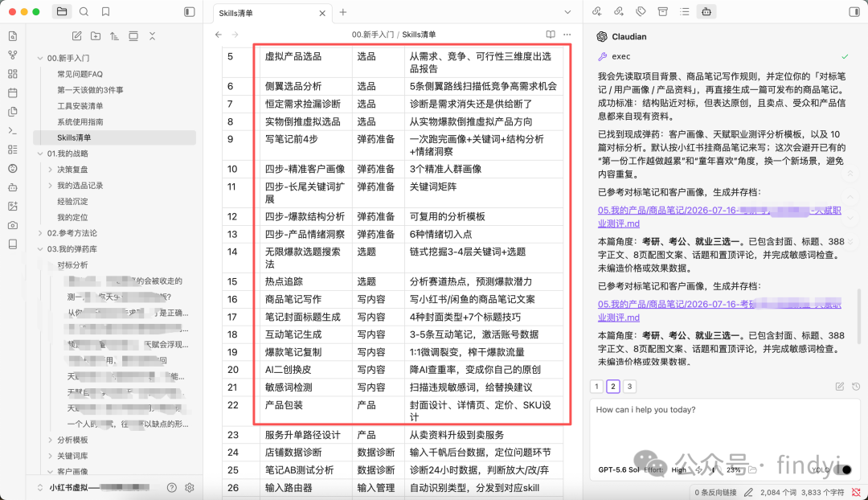The image size is (868, 500).
Task: Open graph view from left ribbon
Action: point(13,55)
